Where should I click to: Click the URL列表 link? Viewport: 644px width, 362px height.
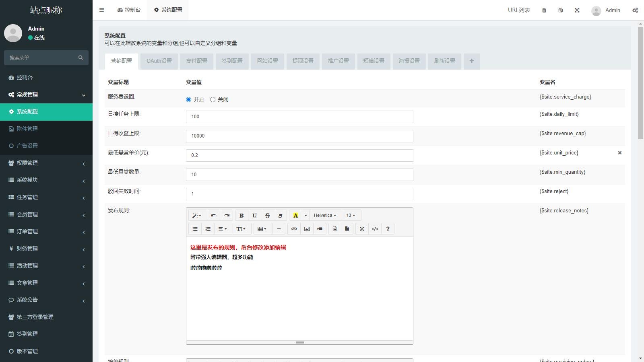tap(518, 10)
